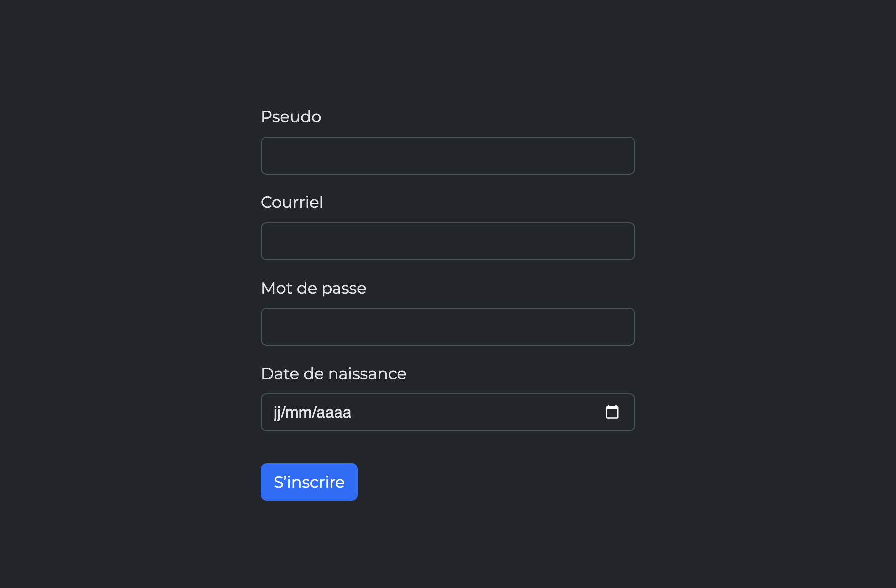Click the Pseudo text input field

448,156
